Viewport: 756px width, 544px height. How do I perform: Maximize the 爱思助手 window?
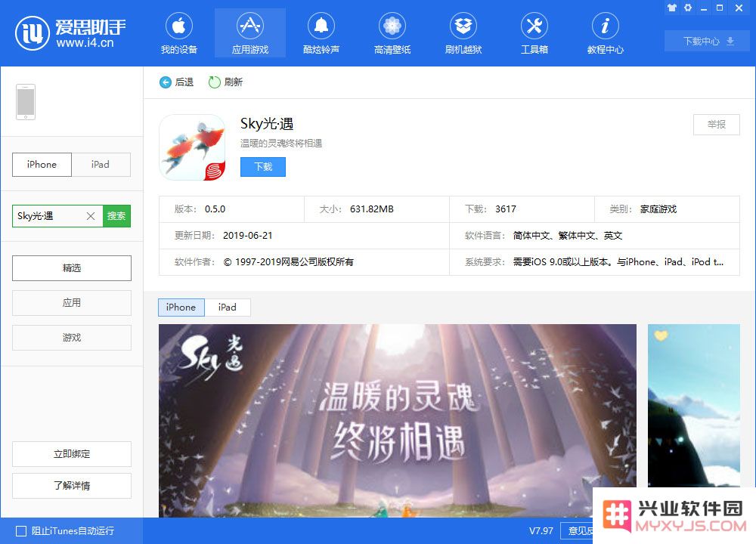click(720, 8)
